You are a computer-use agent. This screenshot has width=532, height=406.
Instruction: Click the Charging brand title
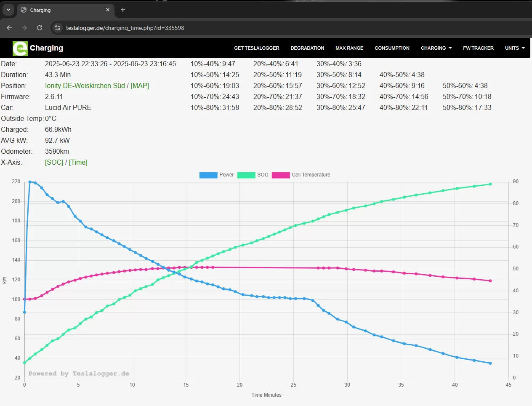click(46, 48)
